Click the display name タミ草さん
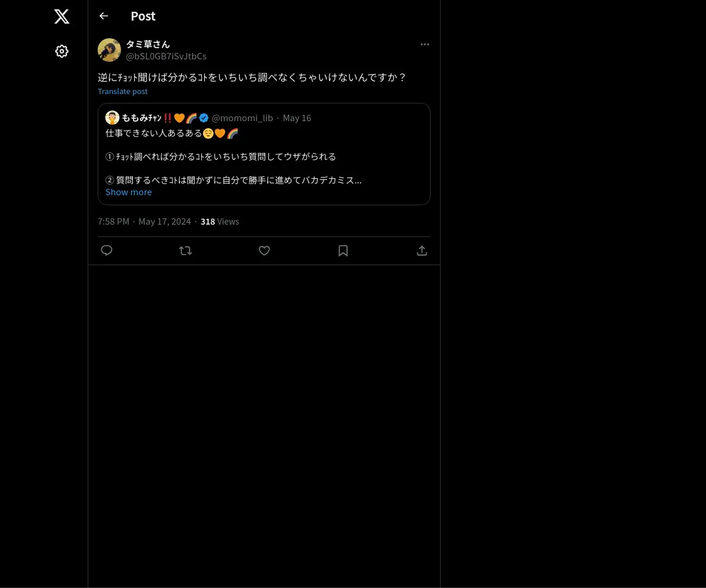This screenshot has width=706, height=588. 148,44
